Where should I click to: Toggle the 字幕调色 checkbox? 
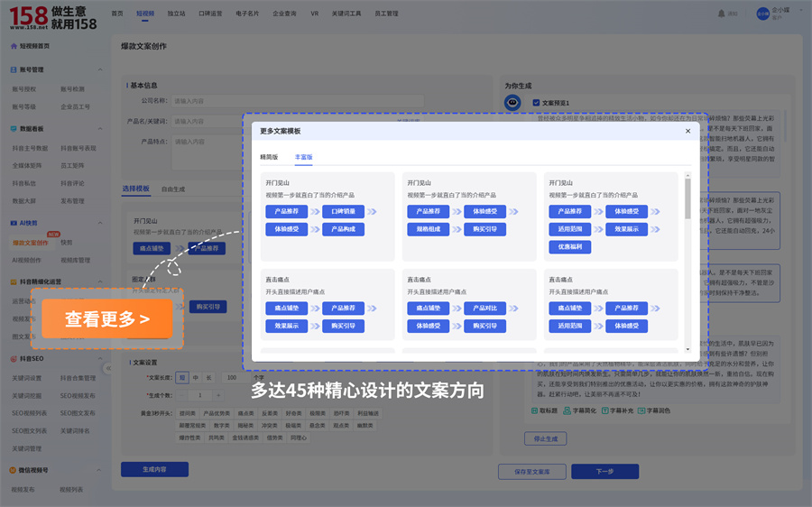640,410
